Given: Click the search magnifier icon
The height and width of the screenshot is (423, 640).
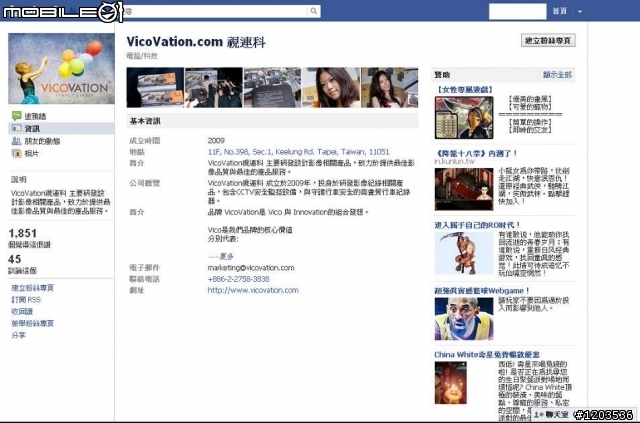Looking at the screenshot, I should (313, 11).
